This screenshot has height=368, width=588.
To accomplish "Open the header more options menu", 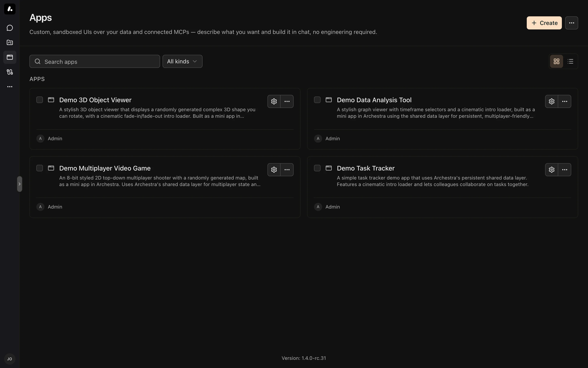I will (x=571, y=23).
